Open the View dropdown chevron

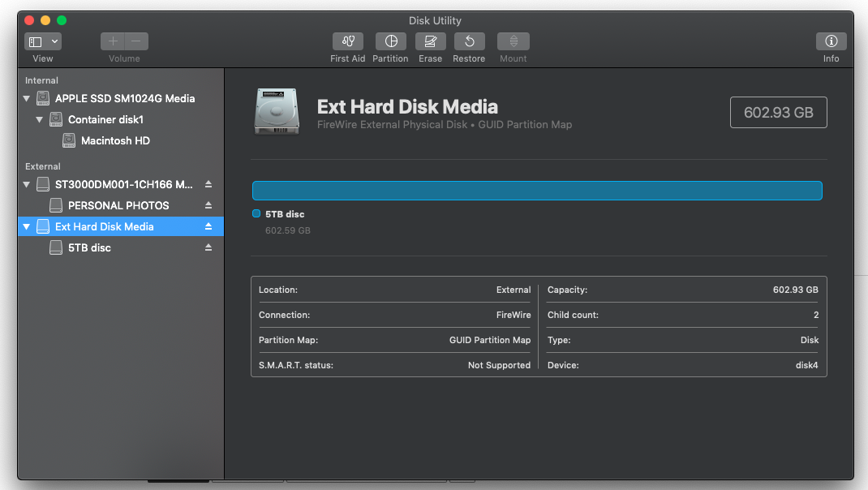[54, 41]
